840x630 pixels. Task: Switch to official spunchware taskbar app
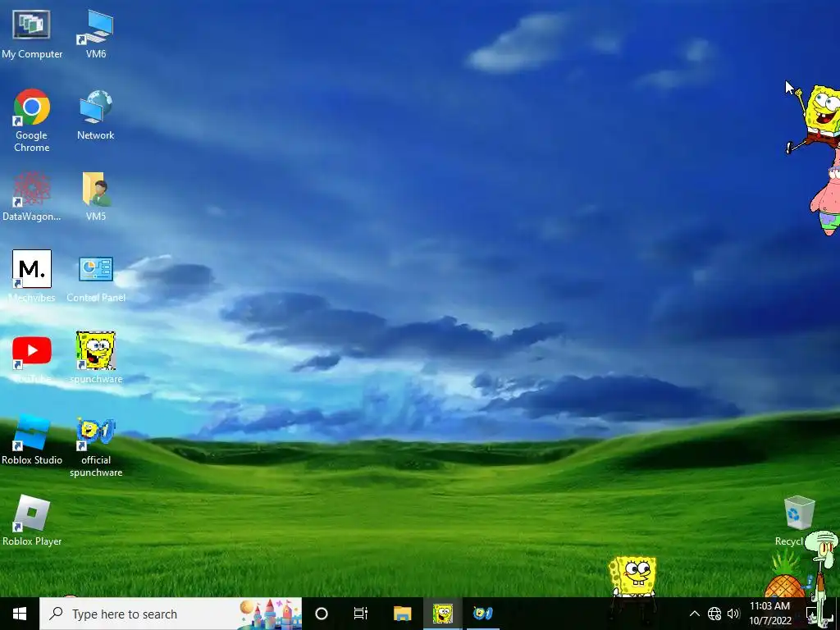(x=482, y=614)
